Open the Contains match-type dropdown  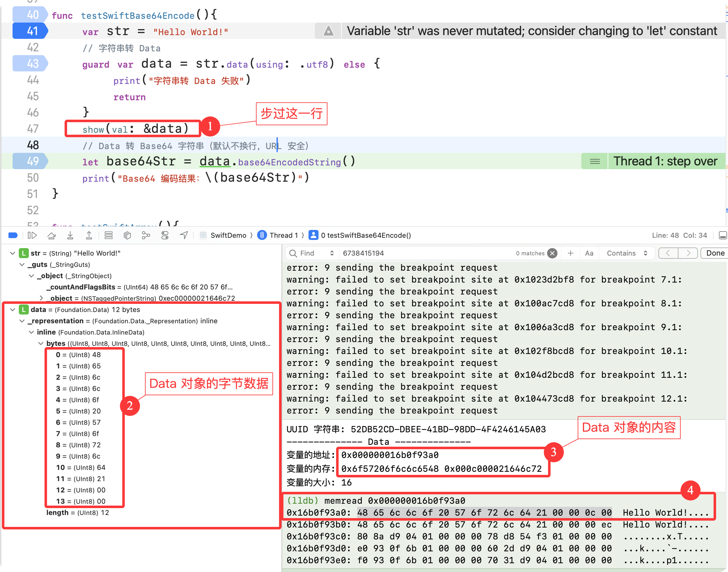(x=627, y=253)
